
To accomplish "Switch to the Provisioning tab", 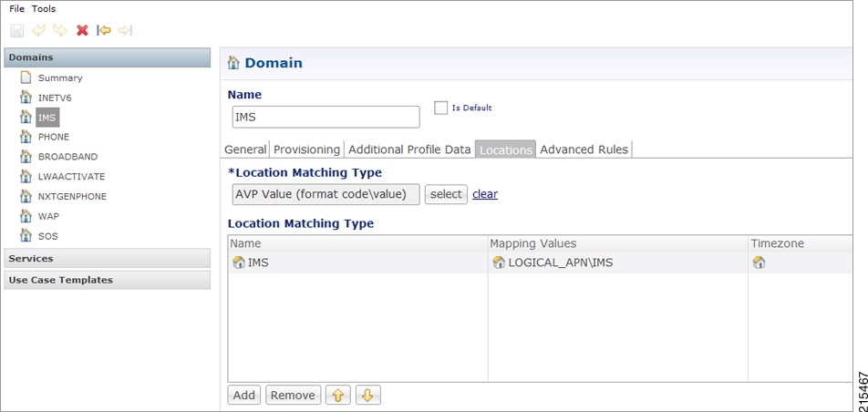I will pos(306,149).
